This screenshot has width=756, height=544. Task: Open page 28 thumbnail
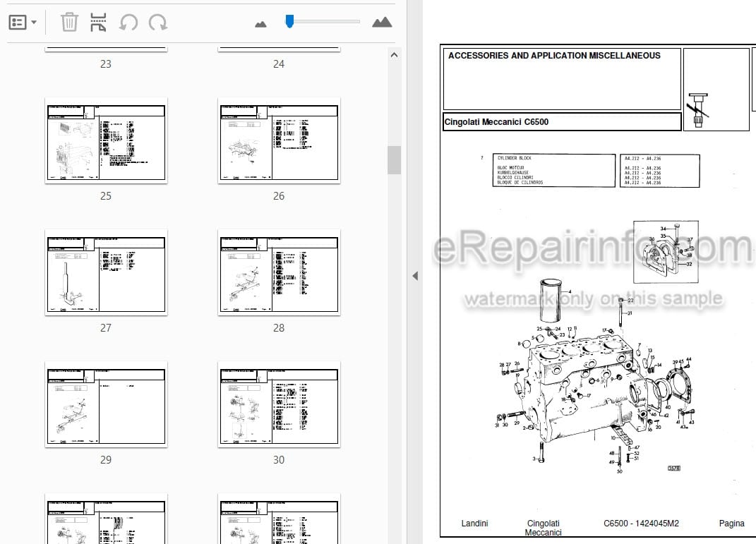point(279,272)
